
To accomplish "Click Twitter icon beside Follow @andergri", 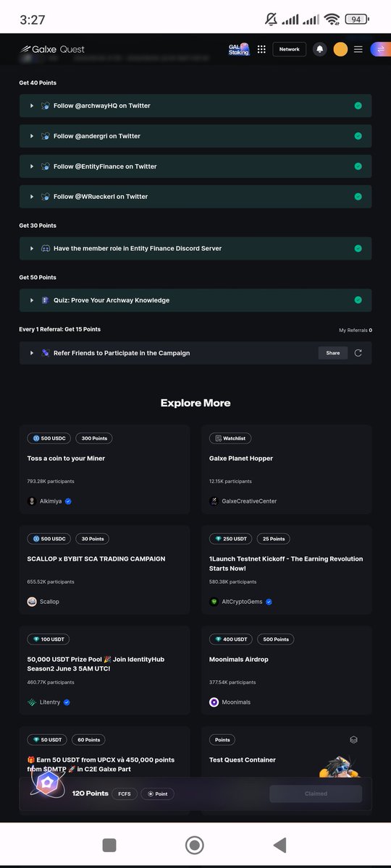I will click(x=46, y=136).
